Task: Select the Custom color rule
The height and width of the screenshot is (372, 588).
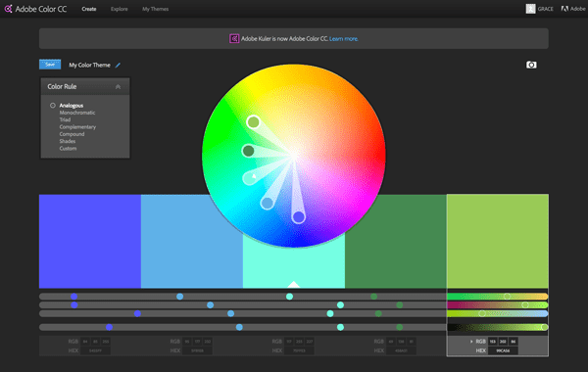Action: pyautogui.click(x=68, y=149)
